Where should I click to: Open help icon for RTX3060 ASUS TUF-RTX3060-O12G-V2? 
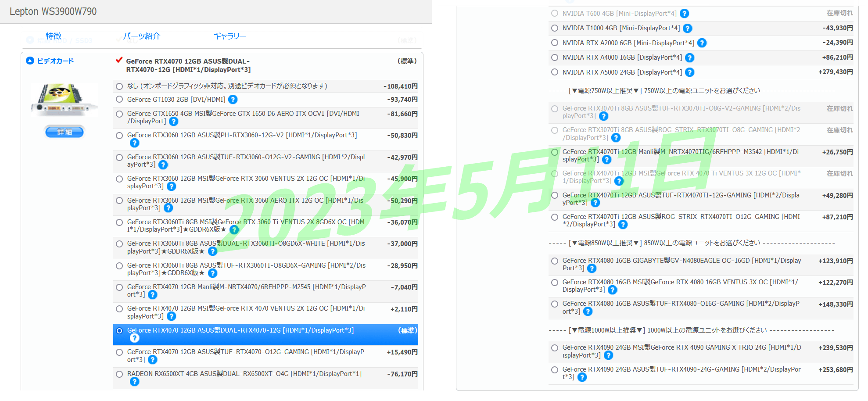pos(163,165)
